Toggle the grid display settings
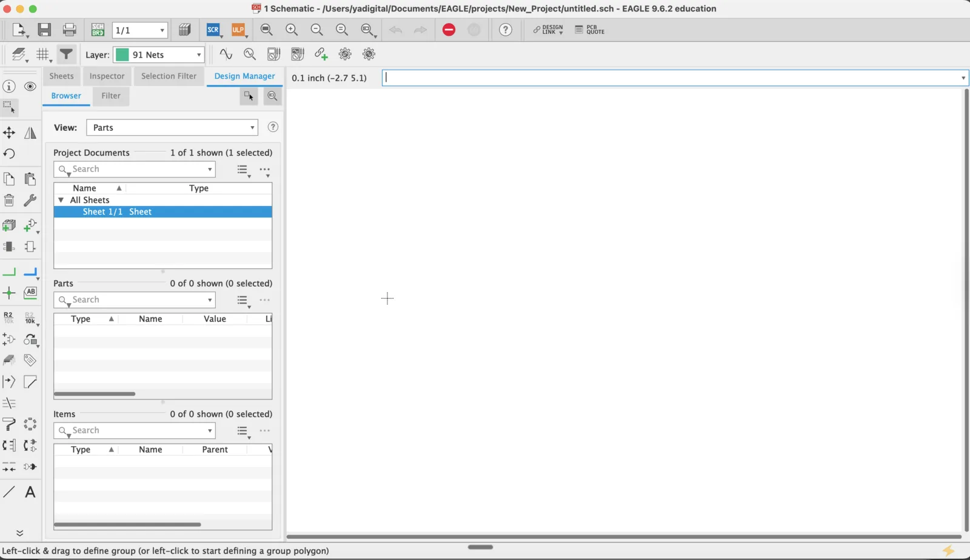970x560 pixels. coord(43,55)
